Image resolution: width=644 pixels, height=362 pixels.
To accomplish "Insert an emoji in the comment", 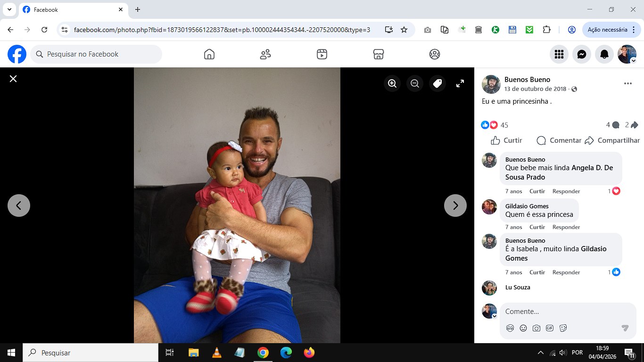I will tap(523, 328).
